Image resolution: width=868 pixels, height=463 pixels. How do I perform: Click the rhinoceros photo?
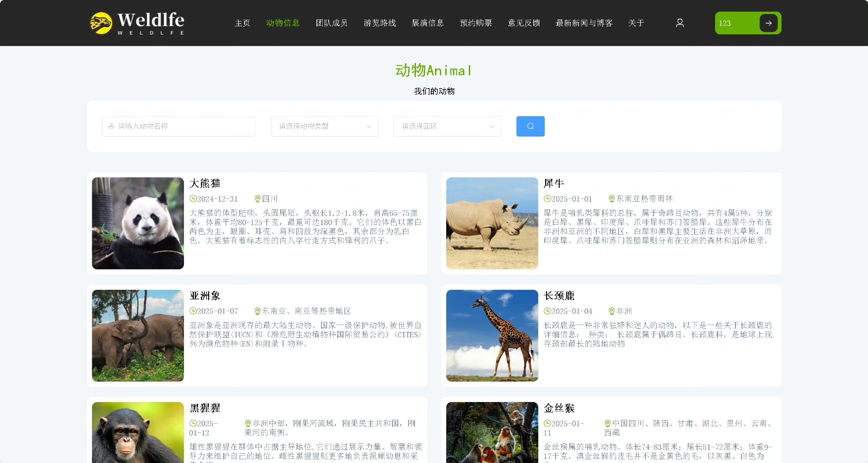coord(492,223)
